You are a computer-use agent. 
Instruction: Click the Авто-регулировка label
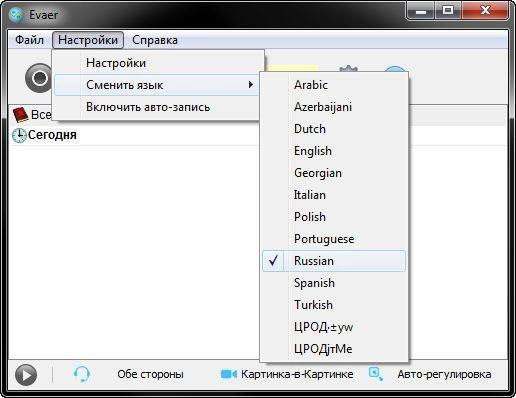[x=444, y=374]
